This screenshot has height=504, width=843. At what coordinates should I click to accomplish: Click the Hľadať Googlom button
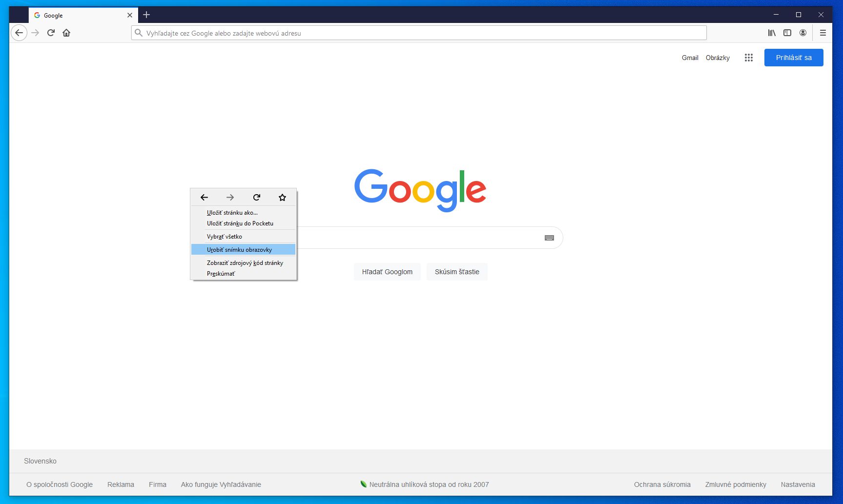pos(387,272)
